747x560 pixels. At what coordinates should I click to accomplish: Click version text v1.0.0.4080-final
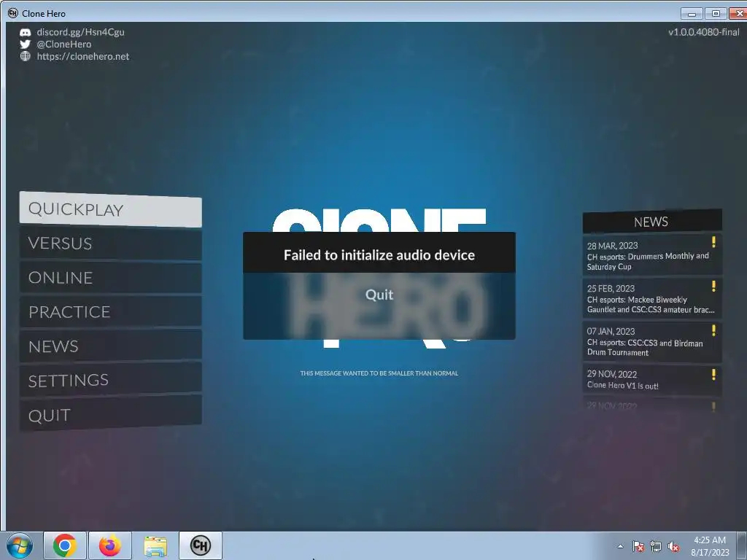tap(704, 32)
